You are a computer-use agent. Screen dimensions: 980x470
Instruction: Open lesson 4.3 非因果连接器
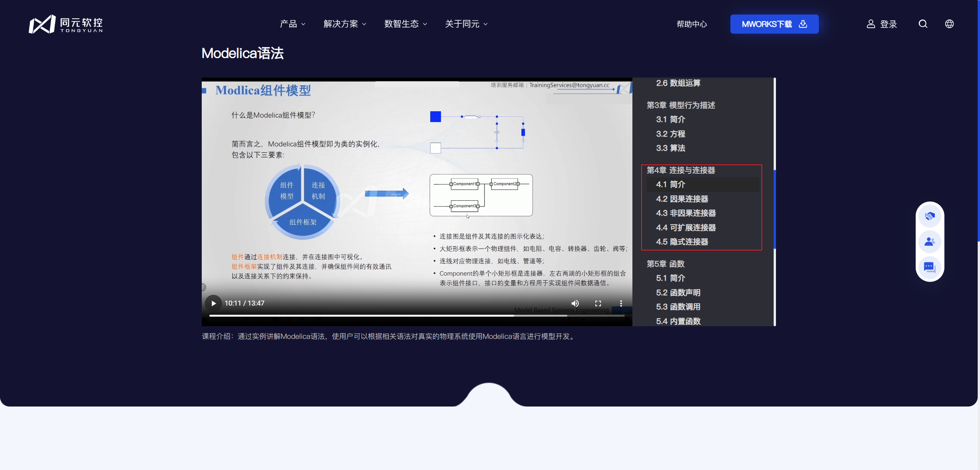click(x=686, y=213)
